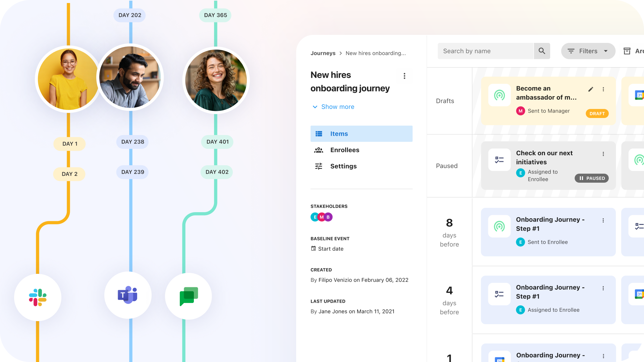Open menu on bottom Onboarding Journey card

pyautogui.click(x=603, y=356)
